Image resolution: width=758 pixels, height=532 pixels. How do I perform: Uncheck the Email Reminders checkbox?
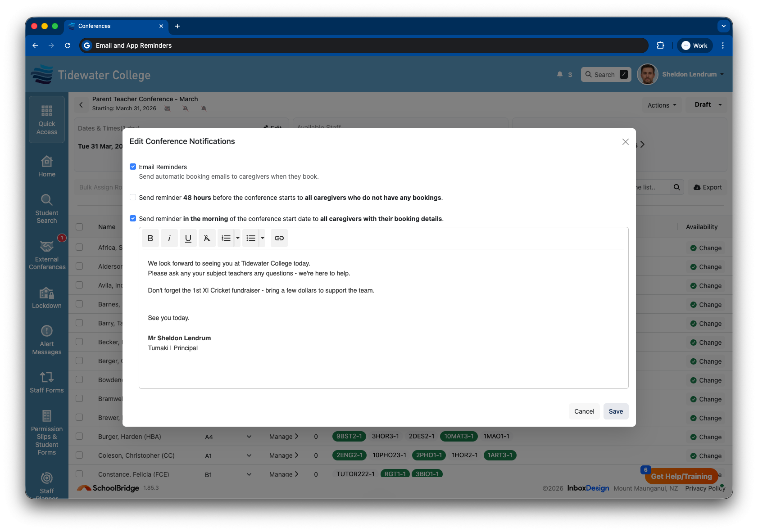133,167
